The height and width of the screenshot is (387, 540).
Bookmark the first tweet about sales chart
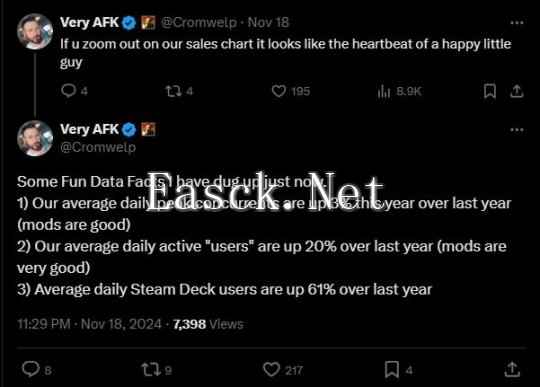click(x=490, y=91)
